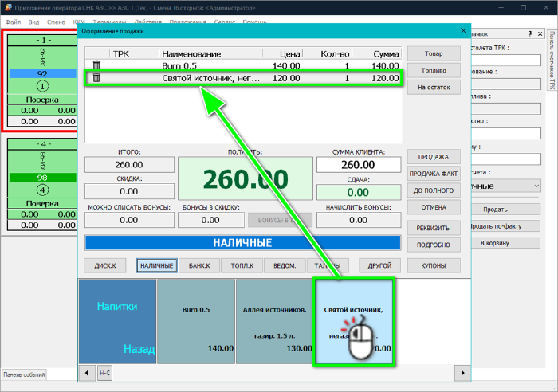Select fuel pump 1 circle indicator
This screenshot has height=392, width=558.
click(42, 85)
